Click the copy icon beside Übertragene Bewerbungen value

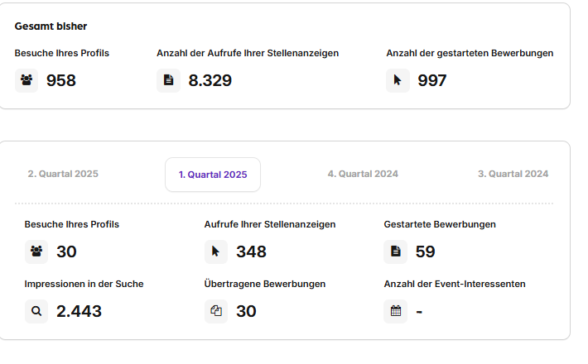216,311
